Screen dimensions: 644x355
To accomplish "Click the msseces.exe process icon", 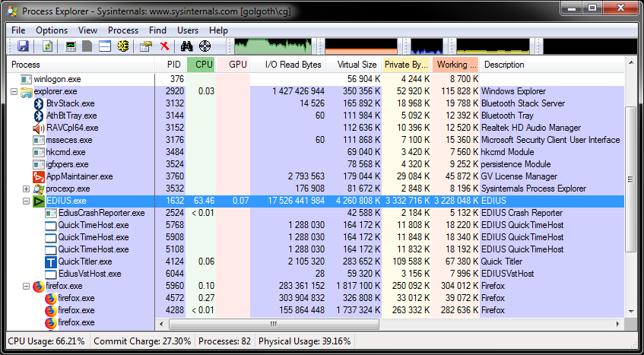I will [39, 141].
